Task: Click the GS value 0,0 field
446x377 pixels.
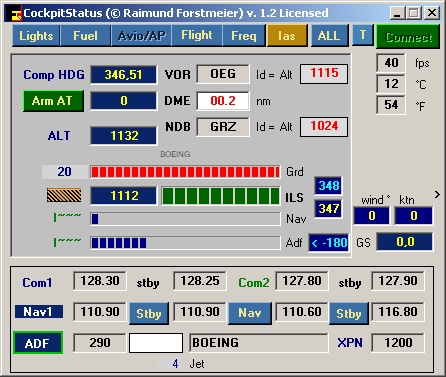Action: coord(405,242)
